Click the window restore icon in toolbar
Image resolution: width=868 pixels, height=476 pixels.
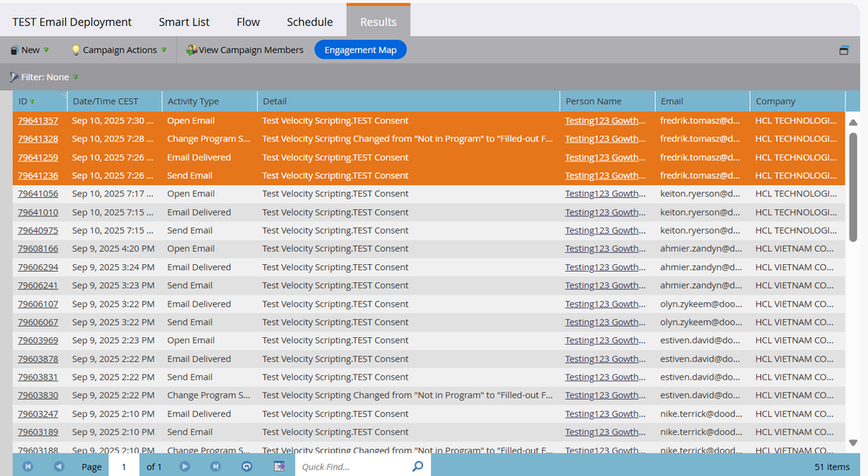(844, 50)
